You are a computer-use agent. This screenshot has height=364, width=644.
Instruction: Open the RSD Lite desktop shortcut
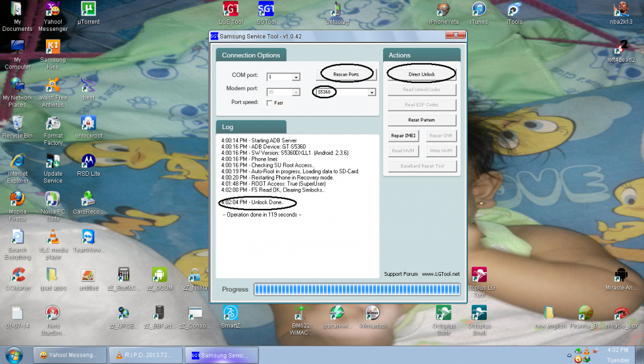[x=88, y=165]
